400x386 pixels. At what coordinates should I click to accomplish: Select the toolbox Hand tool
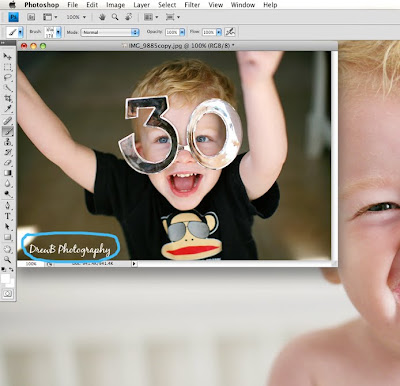click(x=7, y=249)
